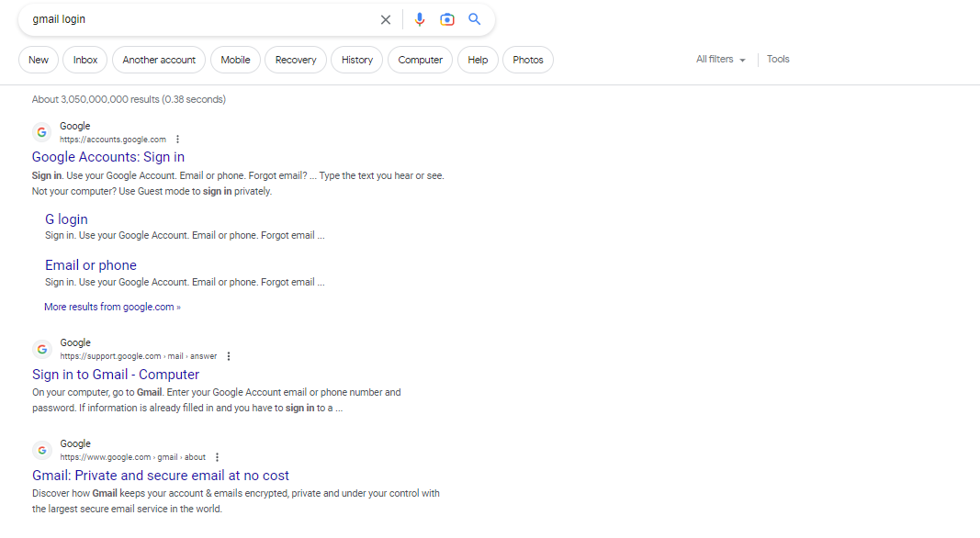Select the Mobile filter chip
980x538 pixels.
[x=235, y=60]
